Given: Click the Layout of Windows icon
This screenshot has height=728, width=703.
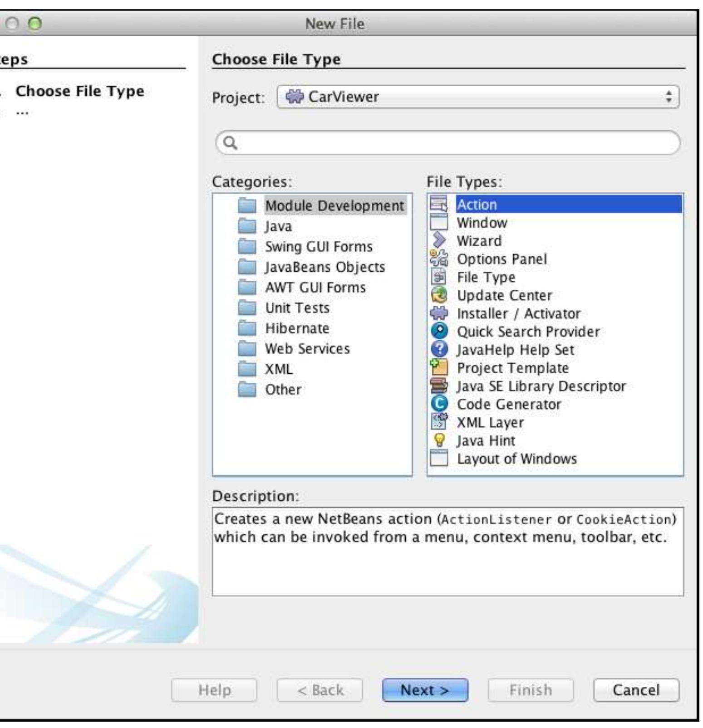Looking at the screenshot, I should click(438, 458).
